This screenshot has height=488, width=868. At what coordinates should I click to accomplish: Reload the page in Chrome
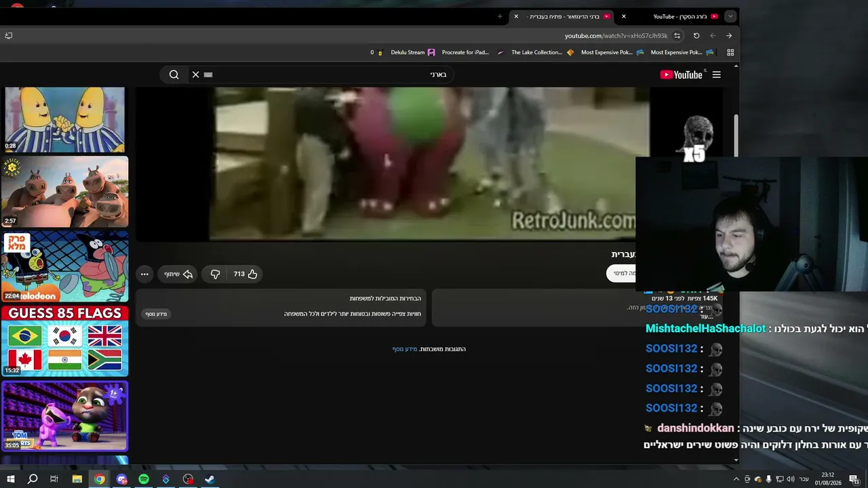[696, 35]
